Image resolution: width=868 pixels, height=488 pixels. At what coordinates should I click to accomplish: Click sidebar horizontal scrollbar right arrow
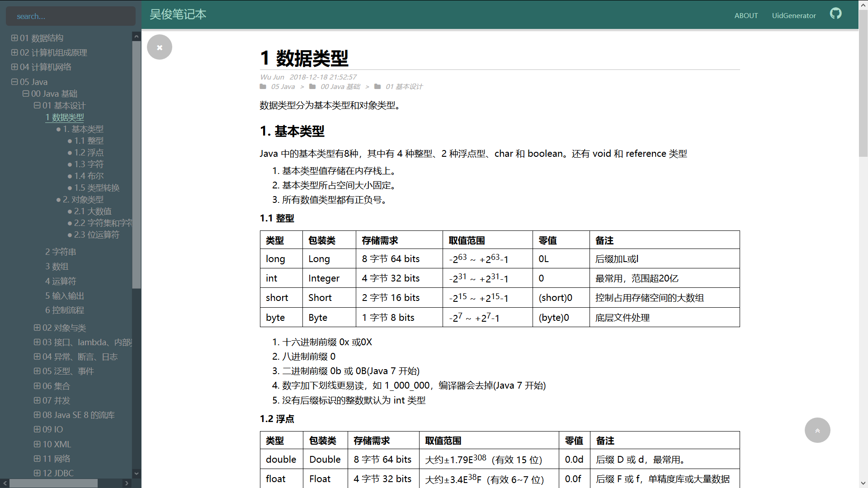click(x=127, y=483)
